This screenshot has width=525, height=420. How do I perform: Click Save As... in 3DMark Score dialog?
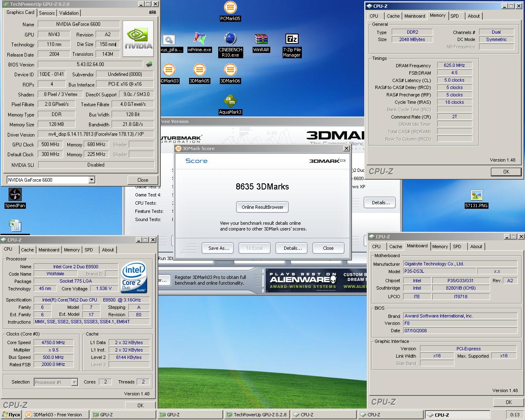(x=218, y=248)
